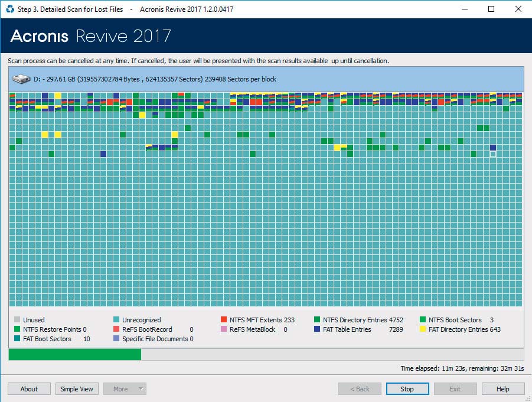Click the white-outlined current scan block
Screen dimensions: 532x402
493,154
